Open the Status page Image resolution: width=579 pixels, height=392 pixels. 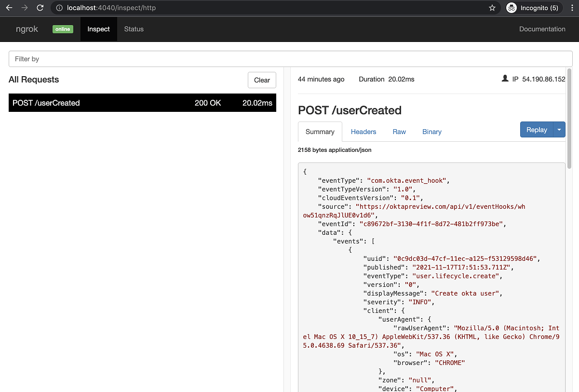pyautogui.click(x=134, y=29)
